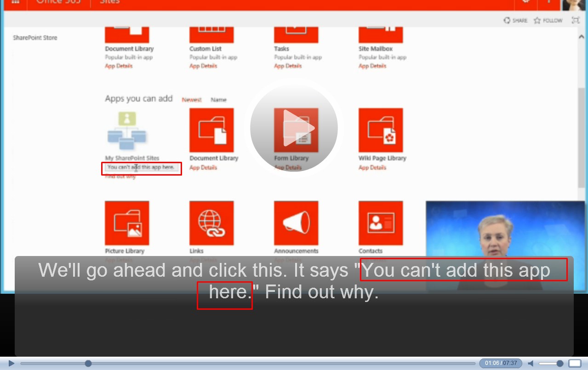Viewport: 588px width, 370px height.
Task: Click the Wiki Page Library label
Action: (x=382, y=158)
